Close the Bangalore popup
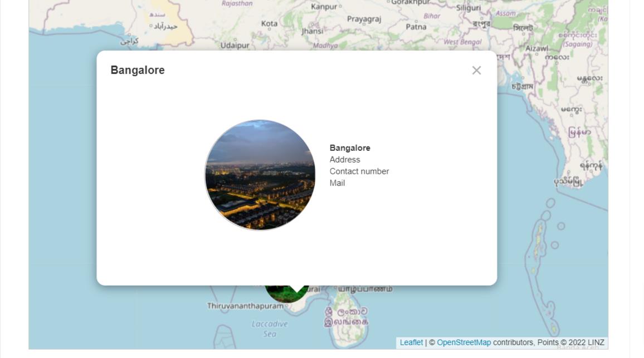The width and height of the screenshot is (644, 358). point(476,70)
